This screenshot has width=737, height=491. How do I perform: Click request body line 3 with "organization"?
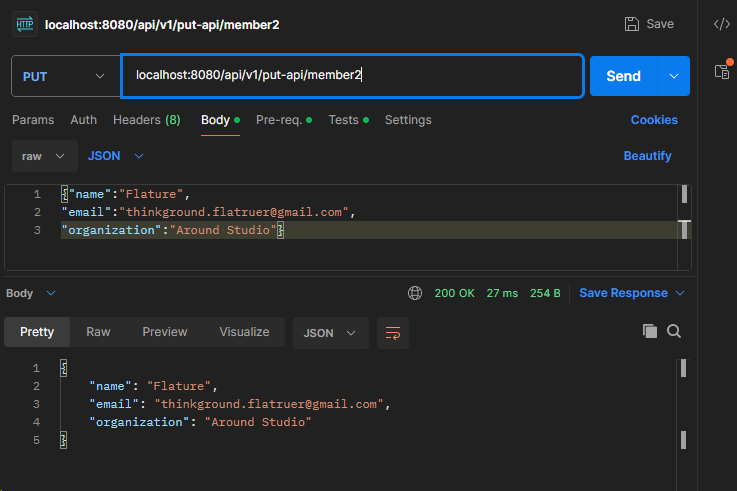point(172,230)
